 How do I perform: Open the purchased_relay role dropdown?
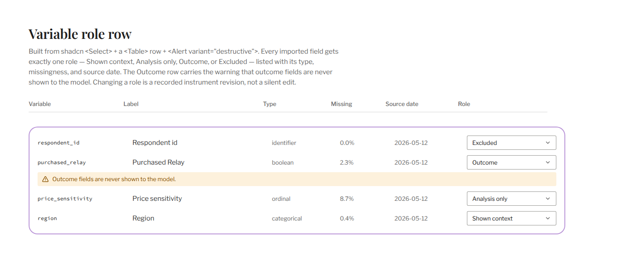tap(511, 162)
